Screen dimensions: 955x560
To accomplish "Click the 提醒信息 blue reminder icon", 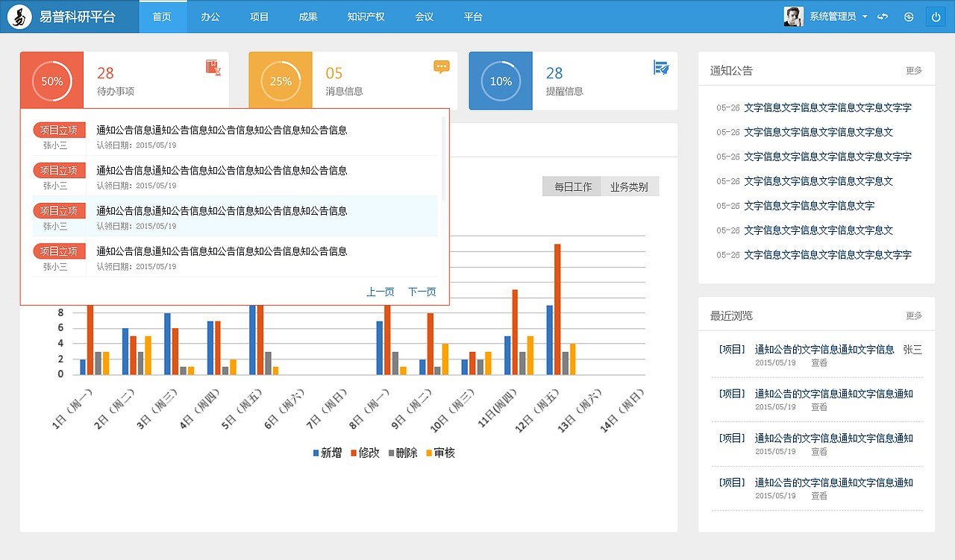I will point(661,67).
